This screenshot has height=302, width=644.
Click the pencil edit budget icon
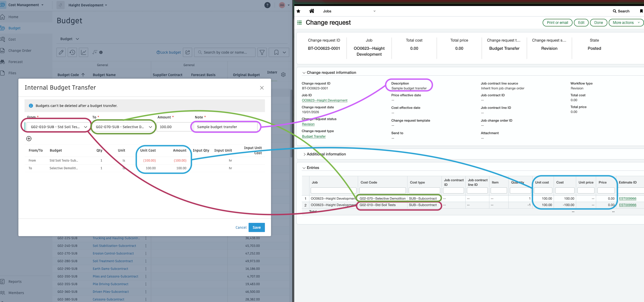[61, 52]
